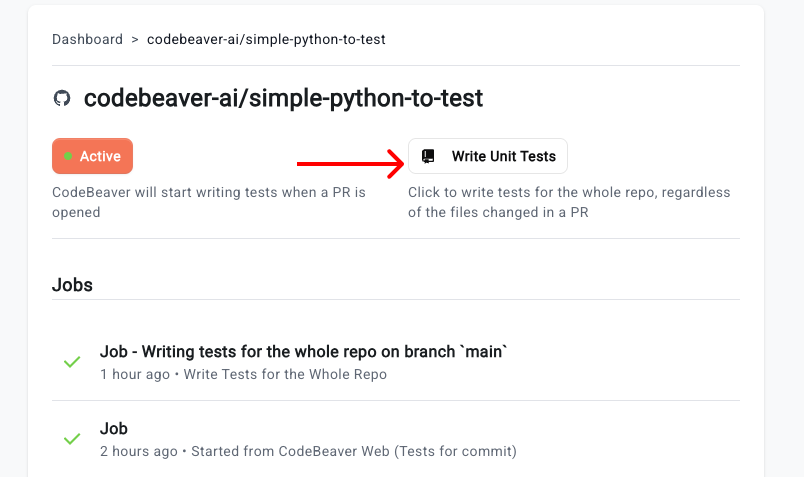Click the breadcrumb separator chevron after Dashboard
This screenshot has width=804, height=477.
[x=134, y=40]
